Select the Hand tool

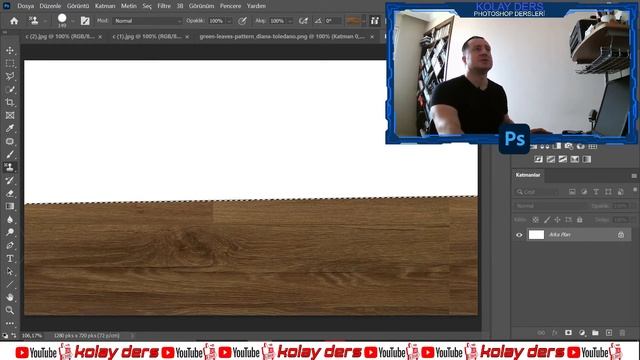(x=10, y=297)
